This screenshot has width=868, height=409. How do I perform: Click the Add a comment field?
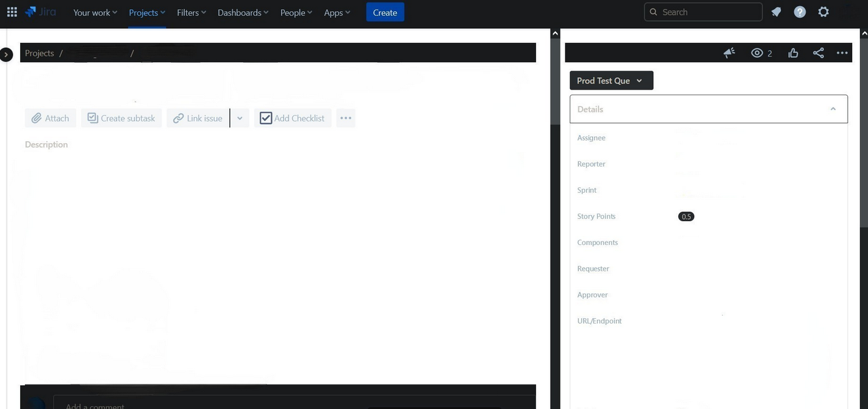[184, 405]
